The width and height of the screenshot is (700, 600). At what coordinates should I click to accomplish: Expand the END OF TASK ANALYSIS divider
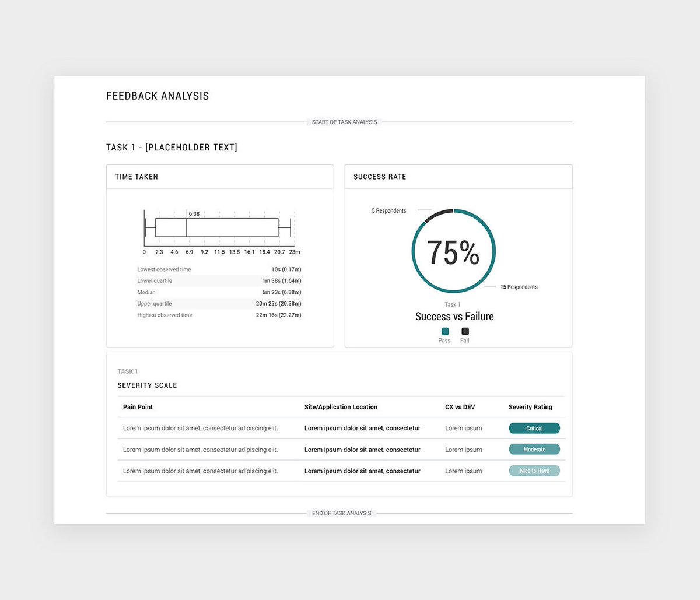click(342, 513)
